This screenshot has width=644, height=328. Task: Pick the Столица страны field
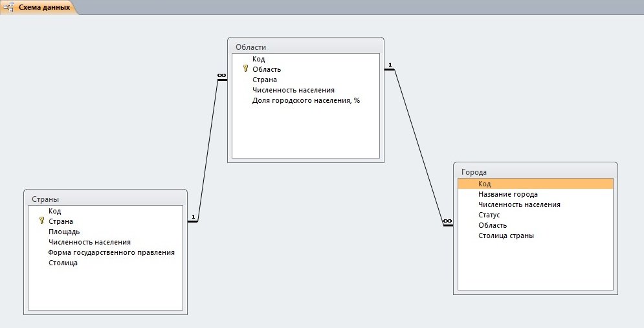(505, 235)
